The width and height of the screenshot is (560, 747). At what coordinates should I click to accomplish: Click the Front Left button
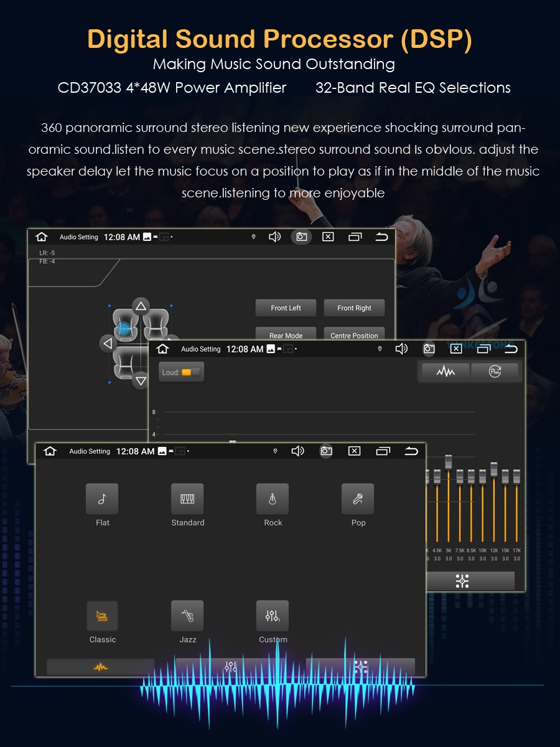coord(286,308)
